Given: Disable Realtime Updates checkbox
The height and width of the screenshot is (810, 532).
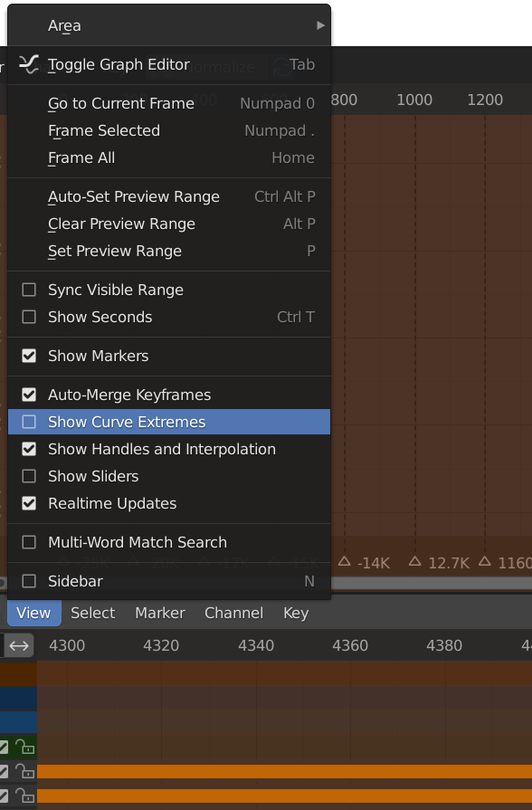Looking at the screenshot, I should tap(29, 503).
